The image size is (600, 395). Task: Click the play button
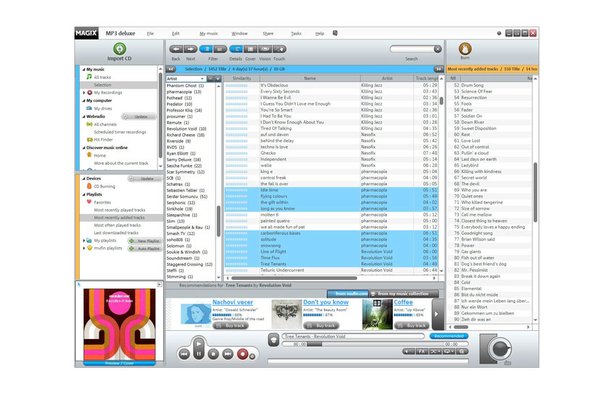coord(198,343)
